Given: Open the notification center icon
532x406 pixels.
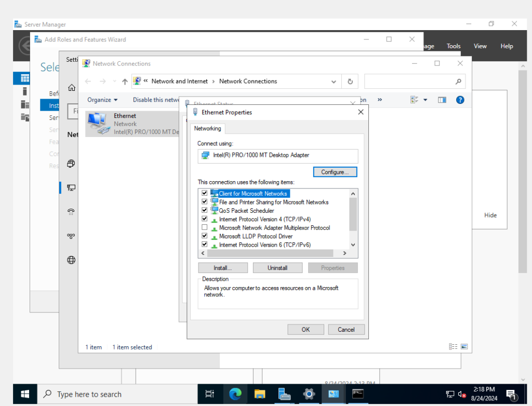Looking at the screenshot, I should click(511, 395).
